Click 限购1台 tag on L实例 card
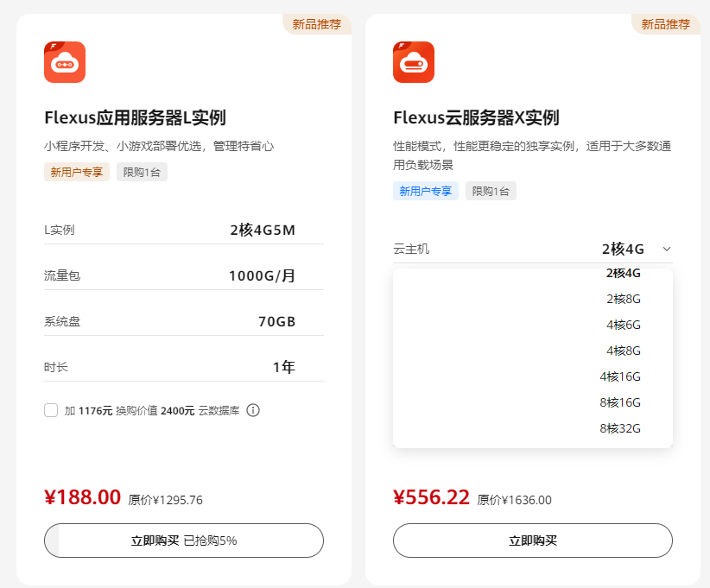The height and width of the screenshot is (588, 710). 142,172
